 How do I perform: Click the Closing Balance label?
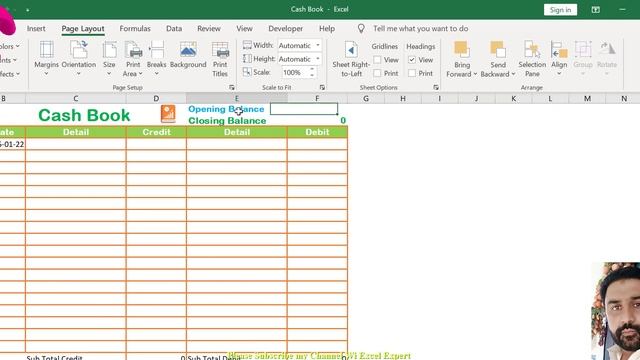[x=227, y=121]
